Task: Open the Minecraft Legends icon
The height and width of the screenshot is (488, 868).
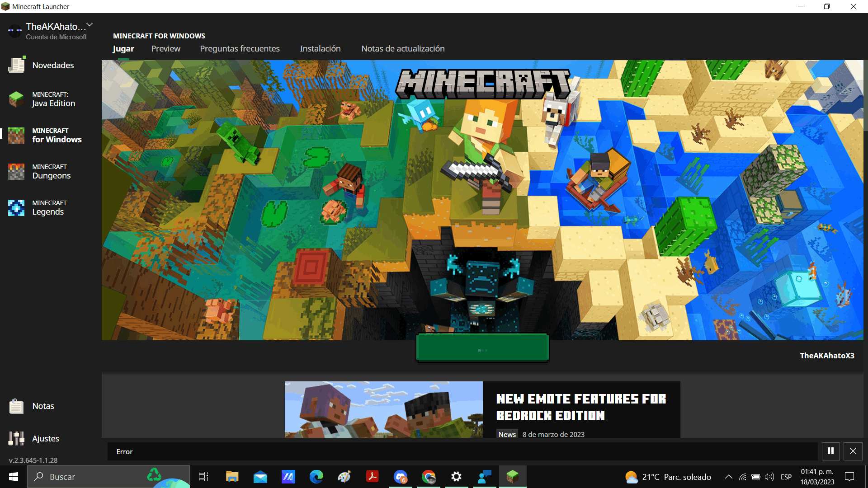Action: coord(16,207)
